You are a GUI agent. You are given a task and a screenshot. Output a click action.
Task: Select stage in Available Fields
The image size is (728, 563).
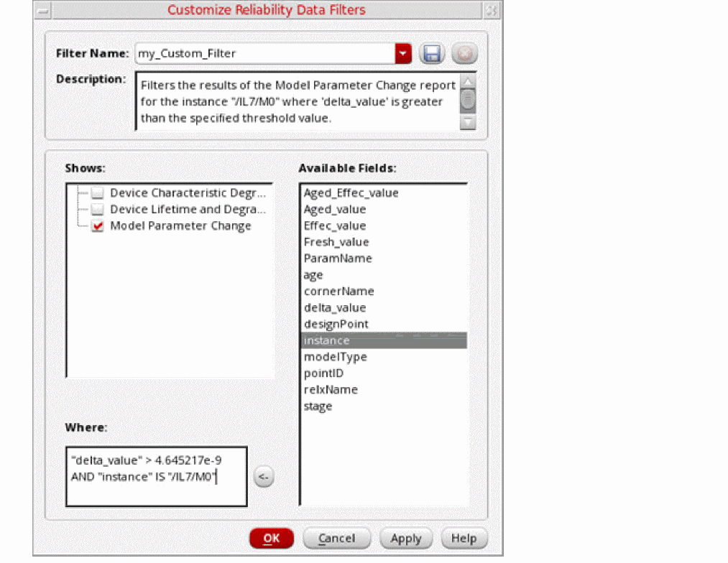384,406
